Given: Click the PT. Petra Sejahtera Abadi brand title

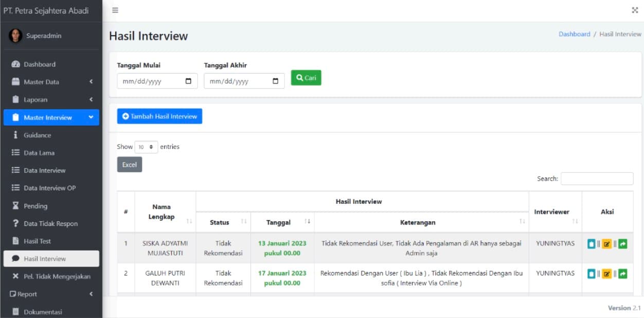Looking at the screenshot, I should [46, 11].
